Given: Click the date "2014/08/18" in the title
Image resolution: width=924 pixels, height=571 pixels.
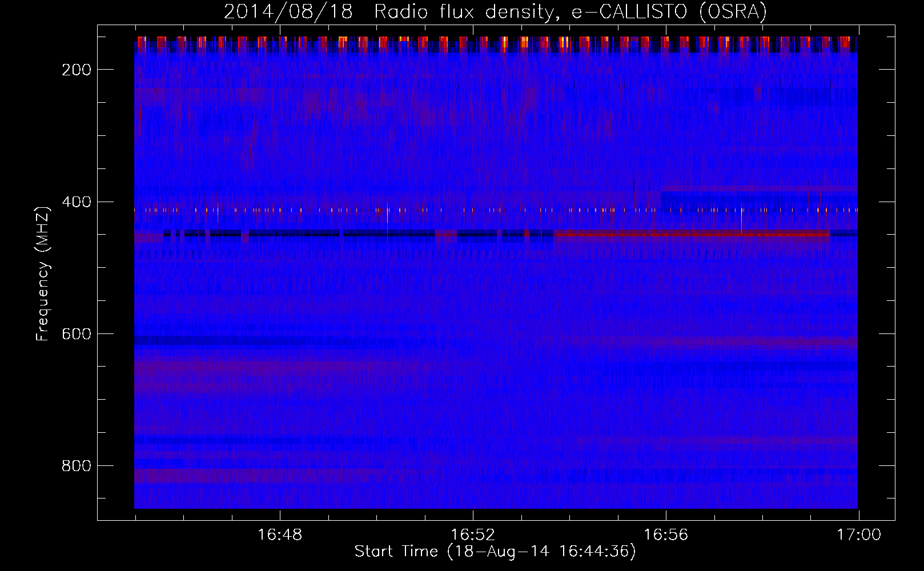Looking at the screenshot, I should pos(288,11).
